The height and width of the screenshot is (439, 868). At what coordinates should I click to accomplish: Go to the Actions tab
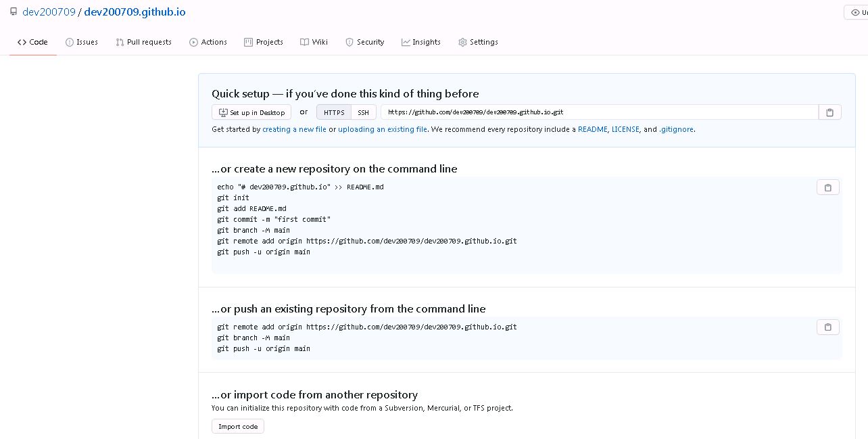click(x=208, y=42)
